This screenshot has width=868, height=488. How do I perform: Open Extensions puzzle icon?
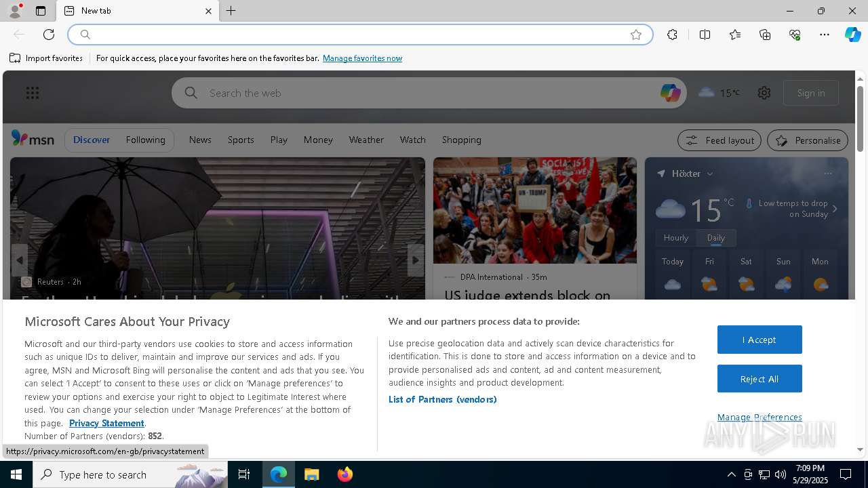(x=672, y=35)
